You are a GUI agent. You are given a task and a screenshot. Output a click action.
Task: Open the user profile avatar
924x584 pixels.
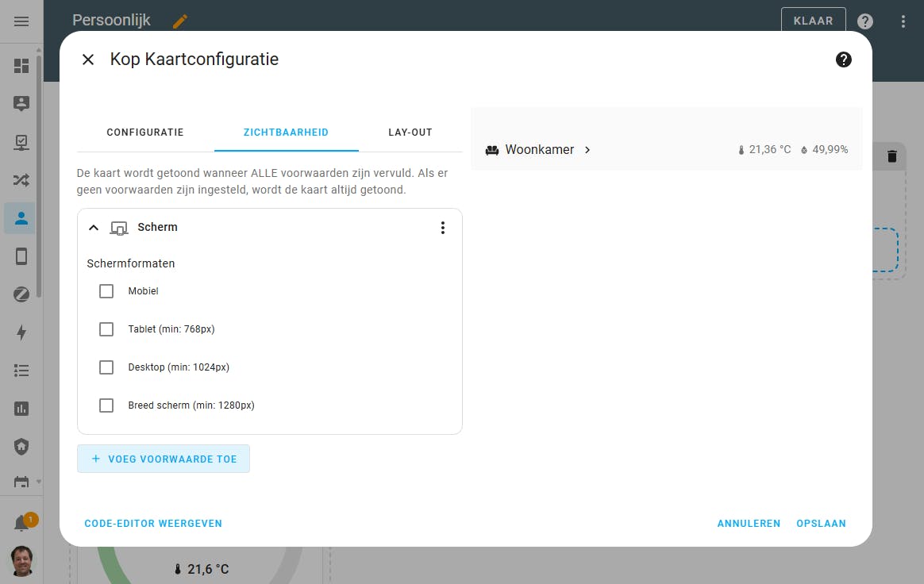click(21, 560)
